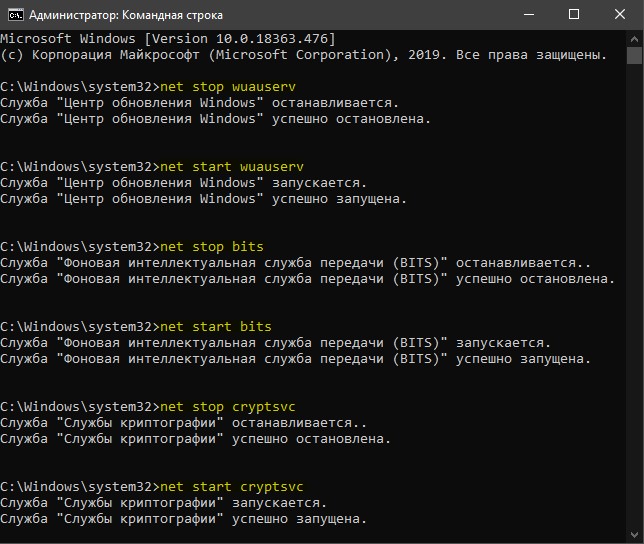Maximize the Command Prompt window
Image resolution: width=644 pixels, height=544 pixels.
[x=574, y=15]
